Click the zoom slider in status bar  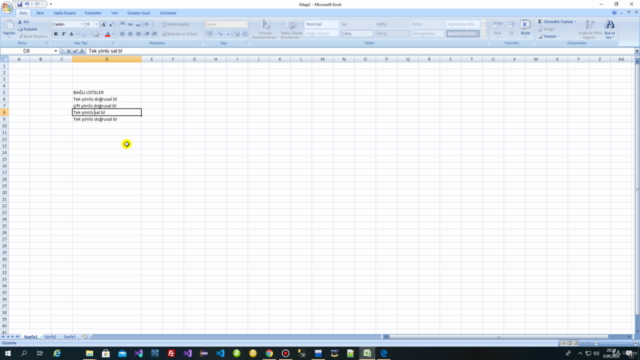click(x=596, y=343)
